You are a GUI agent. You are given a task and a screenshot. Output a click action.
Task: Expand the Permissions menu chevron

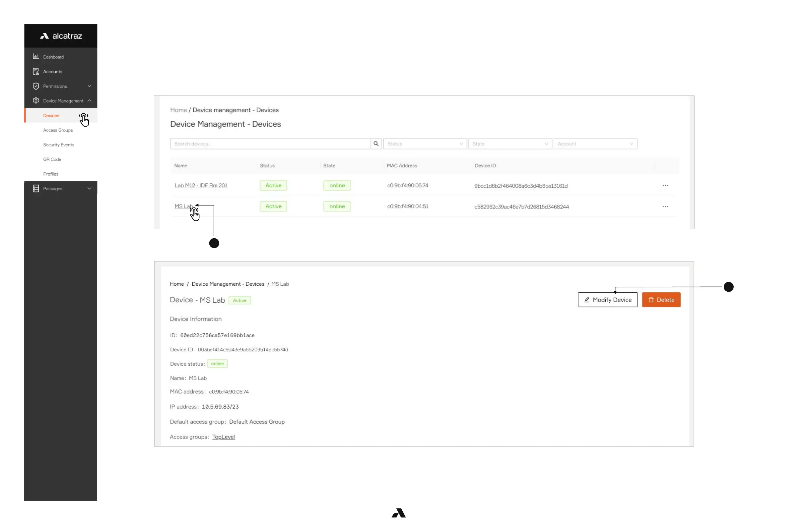(89, 86)
